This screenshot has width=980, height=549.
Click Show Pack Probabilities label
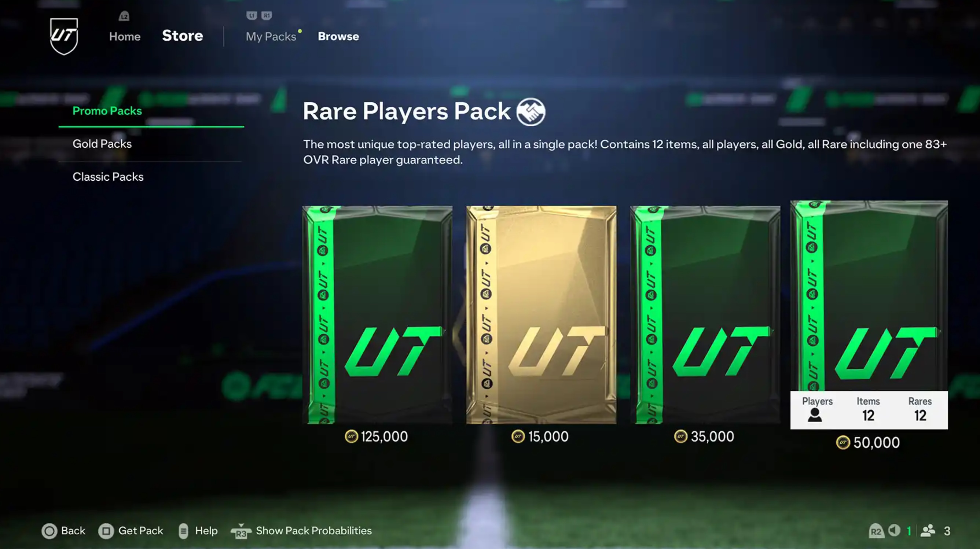point(314,531)
